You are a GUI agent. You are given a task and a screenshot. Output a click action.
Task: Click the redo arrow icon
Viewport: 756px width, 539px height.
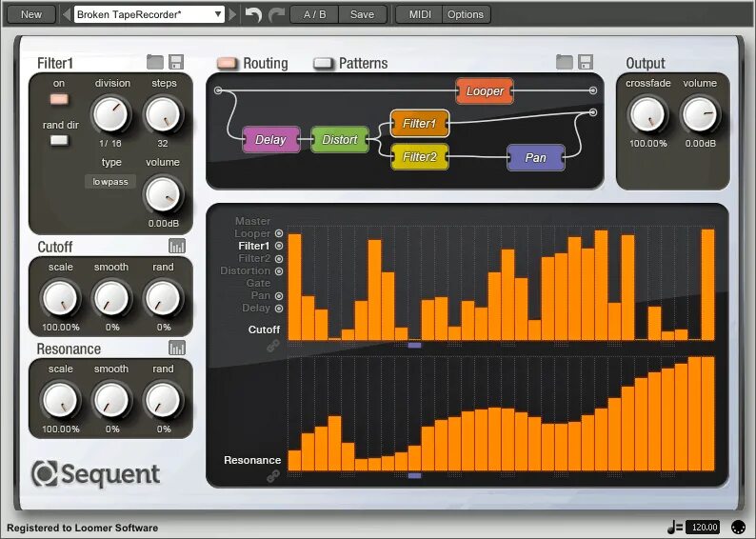[x=277, y=14]
